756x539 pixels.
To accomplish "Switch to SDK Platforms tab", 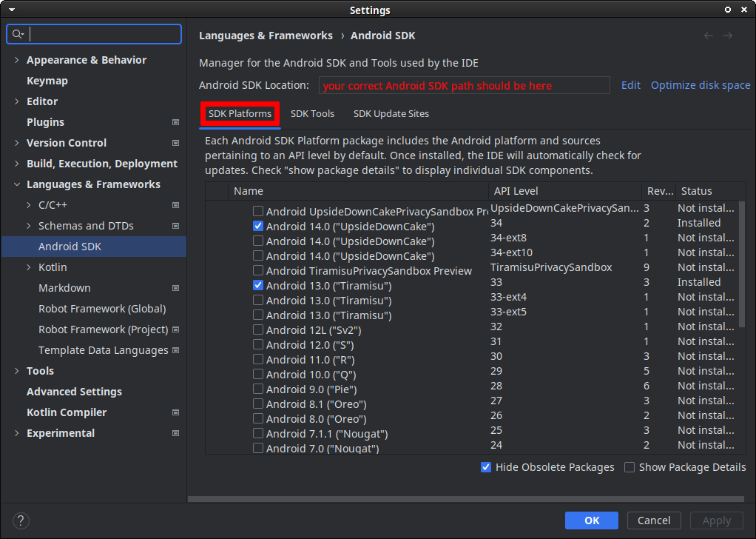I will 240,114.
